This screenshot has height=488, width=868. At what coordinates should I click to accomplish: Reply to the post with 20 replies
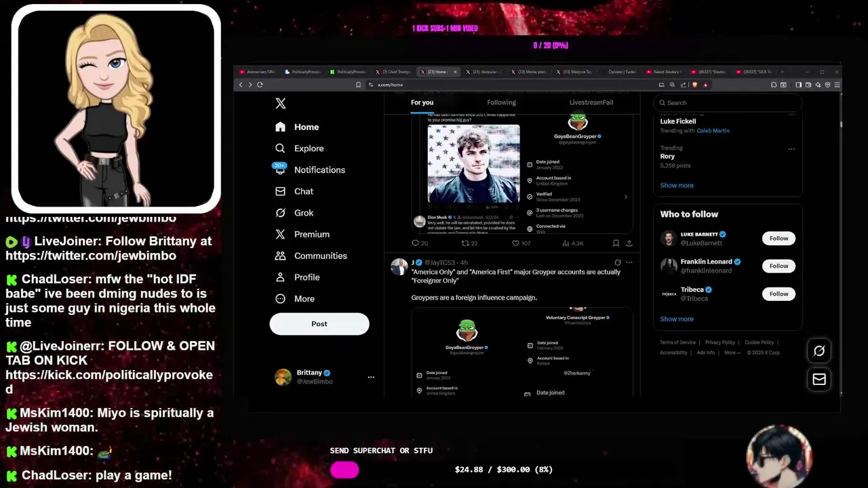(x=420, y=243)
